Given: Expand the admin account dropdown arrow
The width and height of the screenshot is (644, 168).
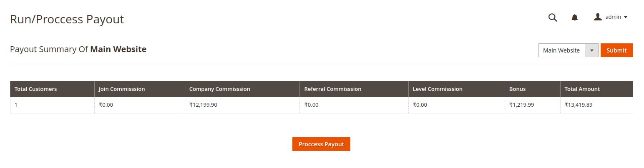Looking at the screenshot, I should (x=626, y=18).
